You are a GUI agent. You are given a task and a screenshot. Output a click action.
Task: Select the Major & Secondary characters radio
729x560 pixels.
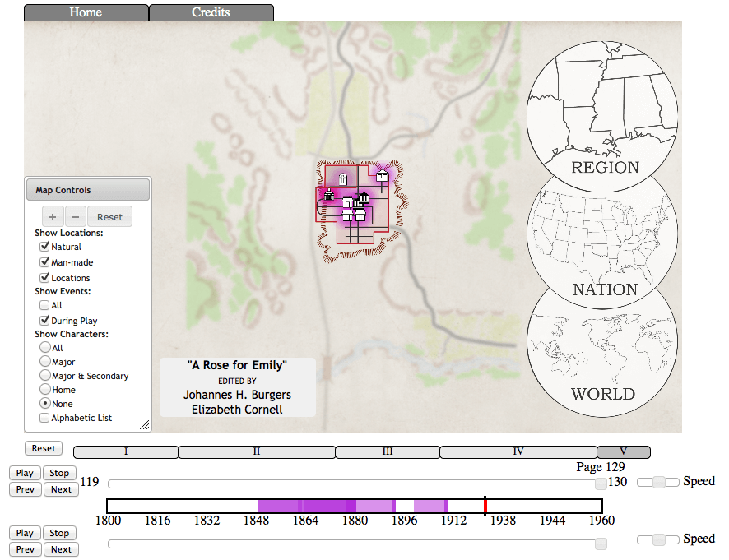point(44,376)
